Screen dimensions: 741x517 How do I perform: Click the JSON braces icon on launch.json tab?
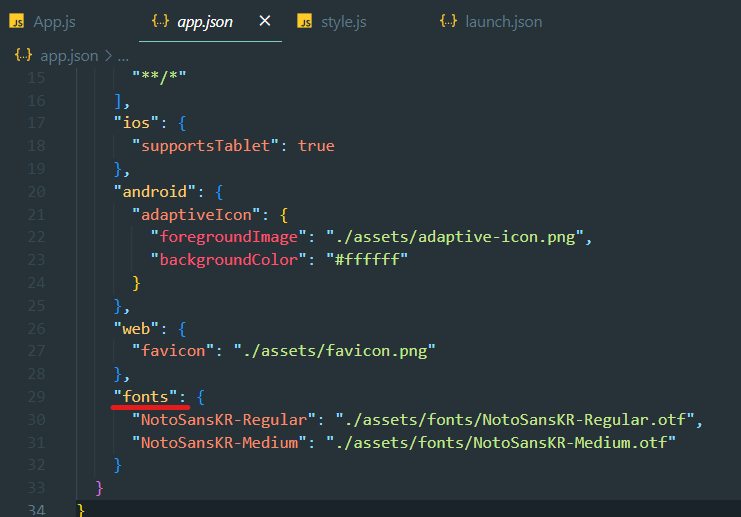[448, 21]
